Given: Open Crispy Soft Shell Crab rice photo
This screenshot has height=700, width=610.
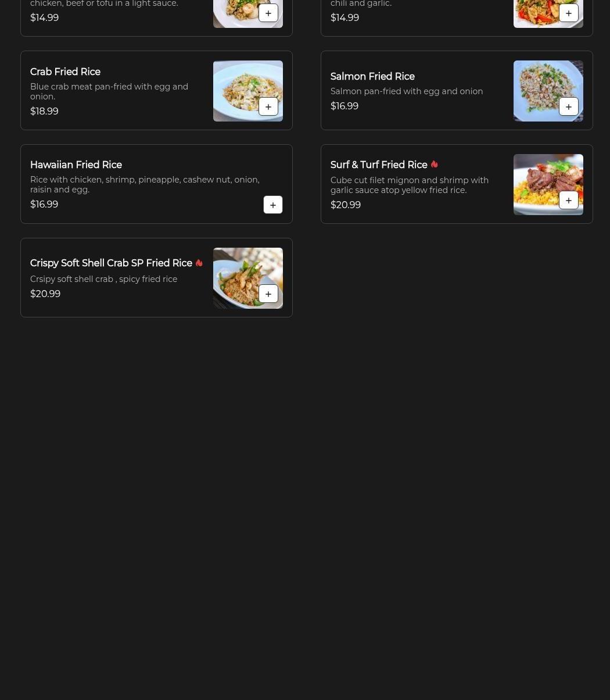Looking at the screenshot, I should 248,278.
